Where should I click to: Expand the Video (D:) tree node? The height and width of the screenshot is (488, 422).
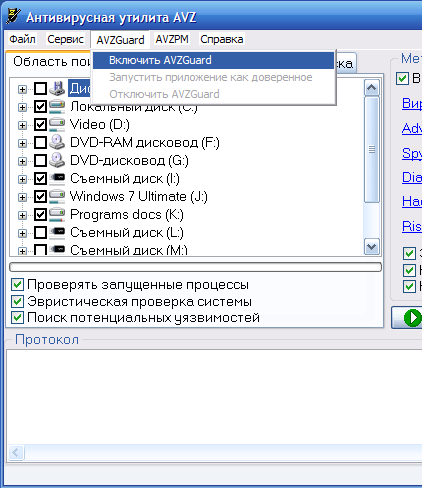pyautogui.click(x=22, y=125)
